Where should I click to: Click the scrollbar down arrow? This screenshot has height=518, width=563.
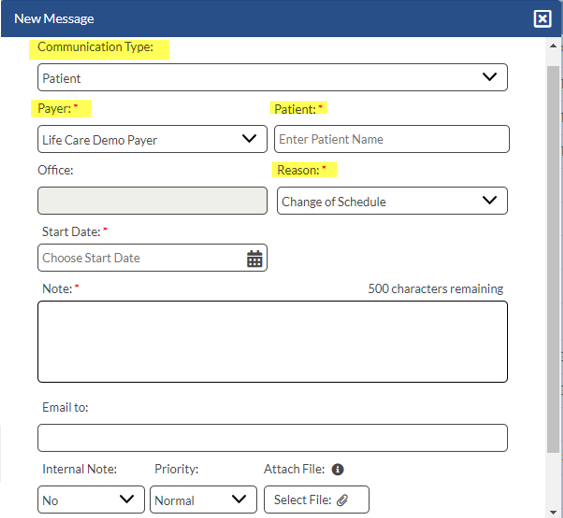pos(553,512)
